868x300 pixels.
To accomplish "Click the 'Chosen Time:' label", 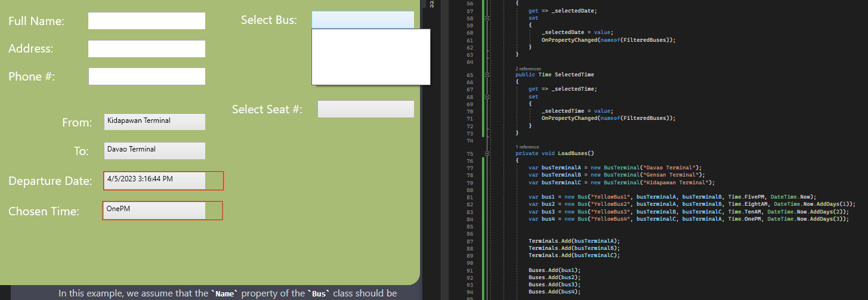I will (44, 211).
